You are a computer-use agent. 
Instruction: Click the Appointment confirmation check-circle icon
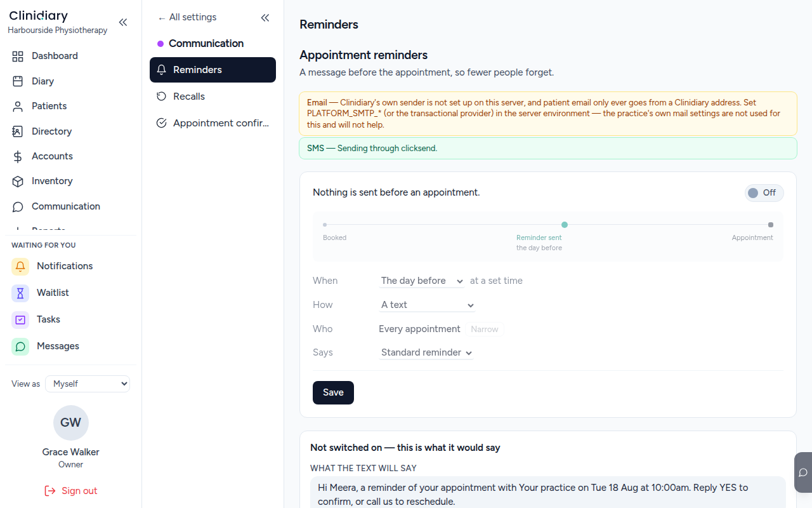point(161,123)
